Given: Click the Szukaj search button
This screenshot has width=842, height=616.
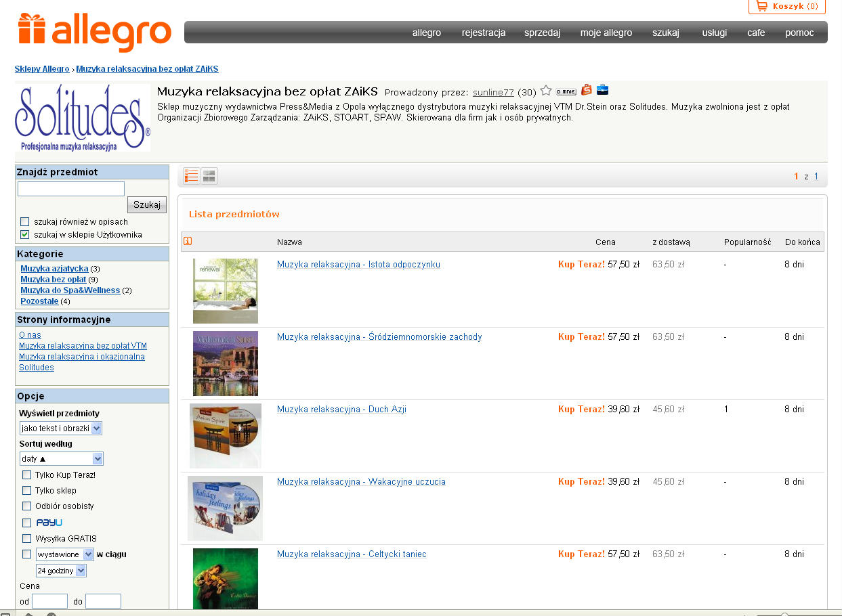Looking at the screenshot, I should tap(147, 204).
